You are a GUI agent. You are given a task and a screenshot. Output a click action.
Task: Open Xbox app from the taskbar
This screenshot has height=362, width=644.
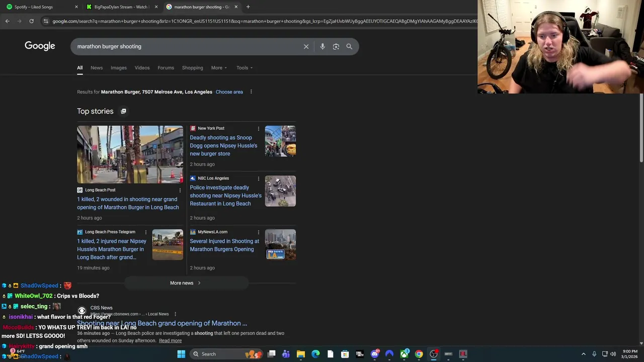click(404, 354)
